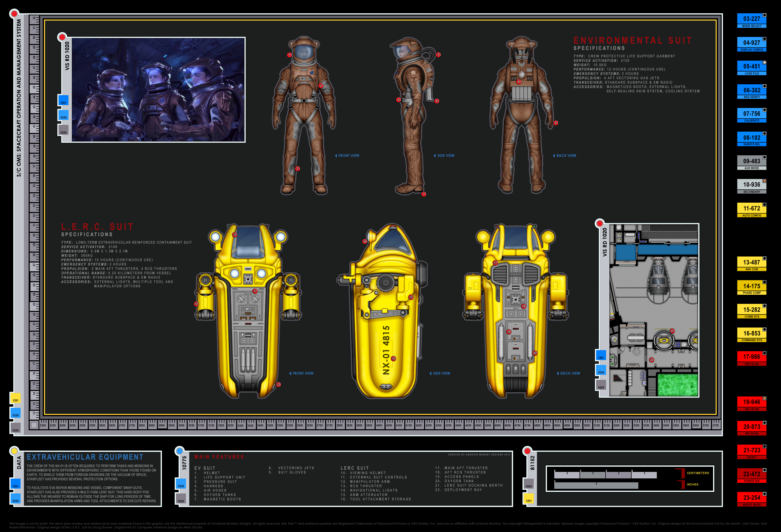This screenshot has height=532, width=781.
Task: Click yellow 1261 swatch beside movie still
Action: click(x=63, y=100)
